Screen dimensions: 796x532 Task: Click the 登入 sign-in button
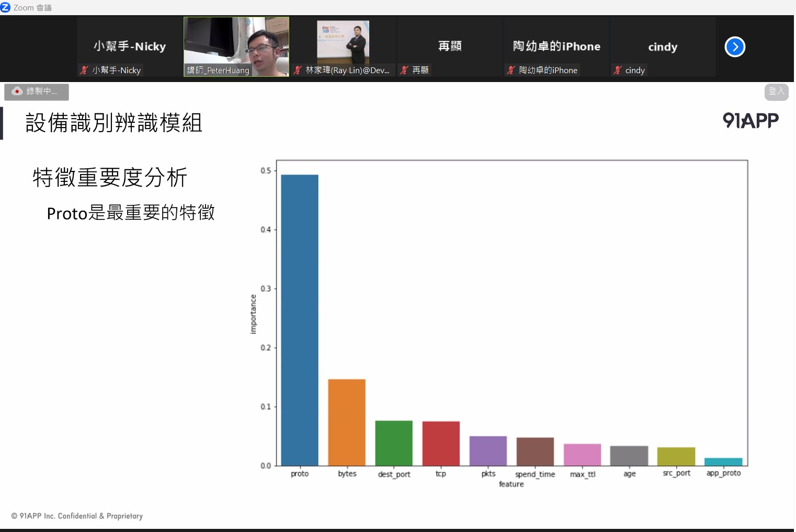click(x=776, y=91)
